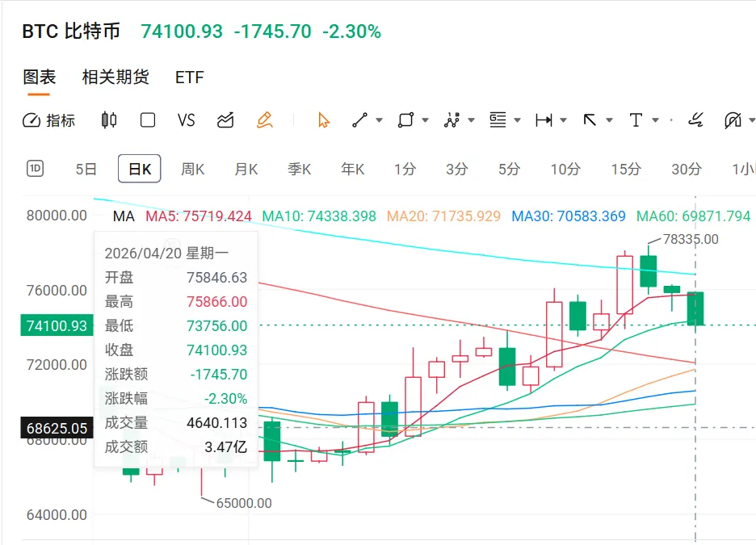Select the line drawing tool

coord(359,120)
